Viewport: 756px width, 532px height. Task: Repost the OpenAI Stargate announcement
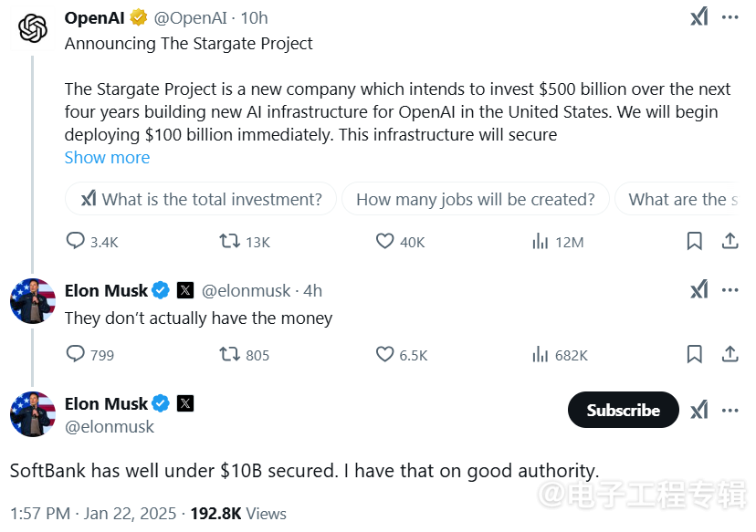(x=229, y=242)
